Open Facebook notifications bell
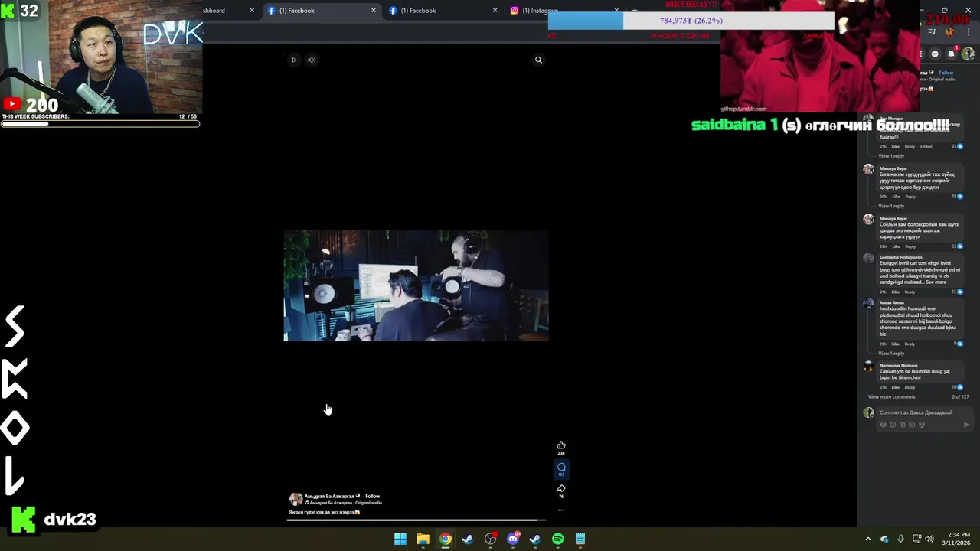This screenshot has width=980, height=551. (951, 54)
